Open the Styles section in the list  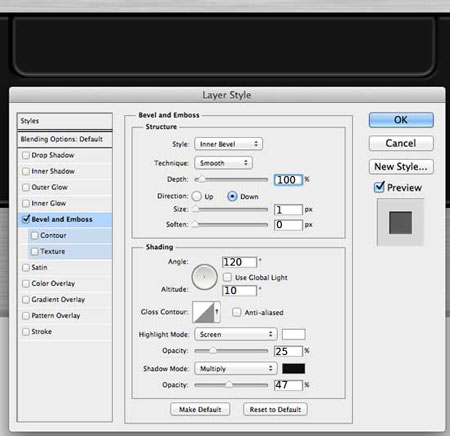pos(65,121)
